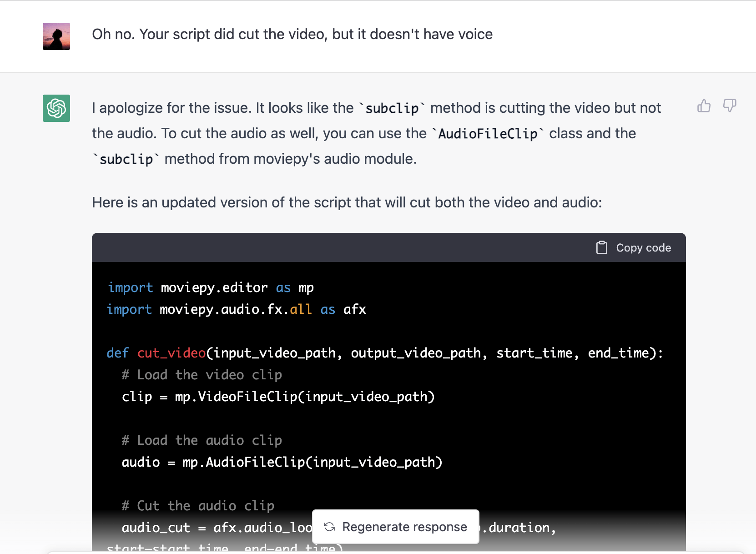Click the circular arrows regenerate icon

(x=329, y=527)
